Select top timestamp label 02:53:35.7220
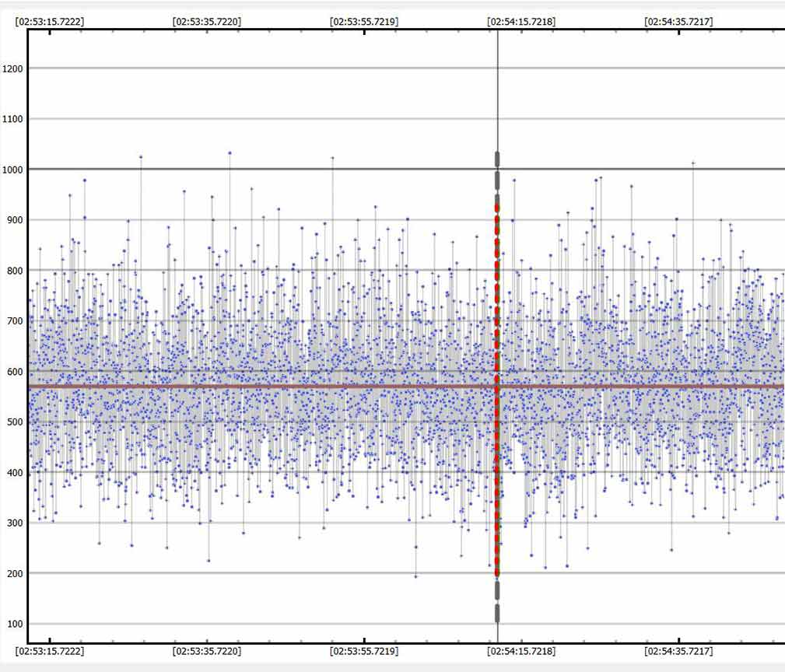This screenshot has width=785, height=672. point(207,22)
